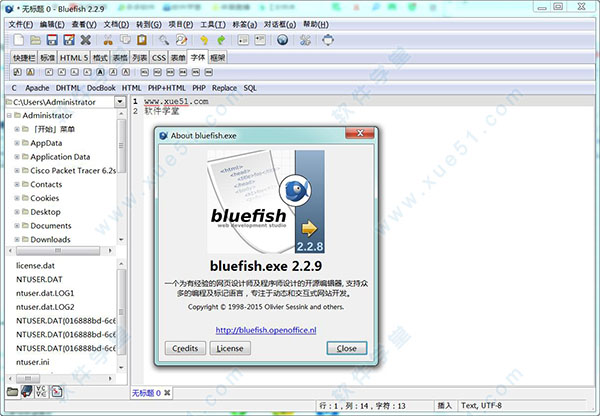Screen dimensions: 600x416
Task: Close the About bluefish.exe dialog with red X
Action: click(x=360, y=133)
